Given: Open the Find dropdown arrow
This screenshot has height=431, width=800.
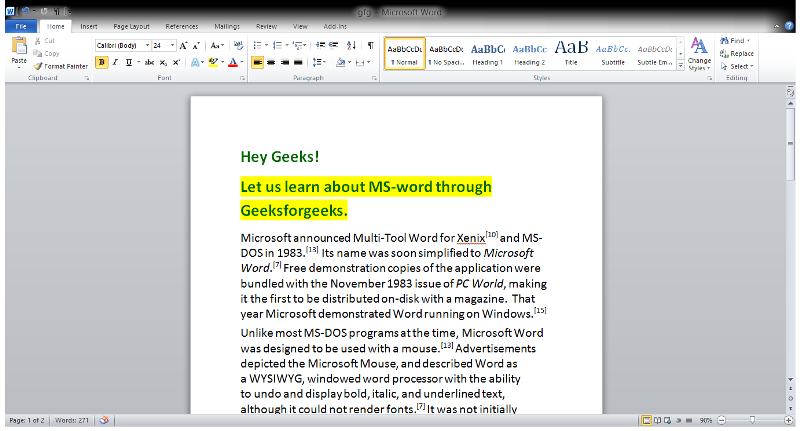Looking at the screenshot, I should [748, 40].
